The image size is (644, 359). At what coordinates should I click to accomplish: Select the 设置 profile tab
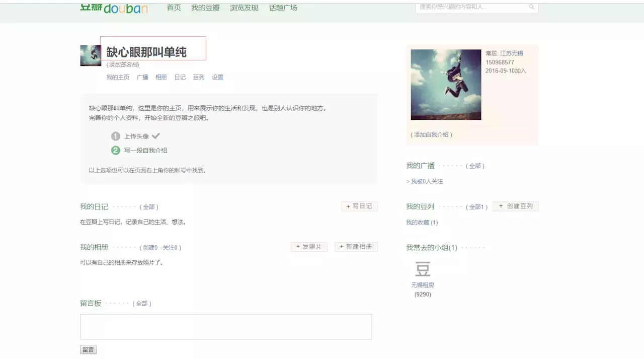tap(217, 77)
